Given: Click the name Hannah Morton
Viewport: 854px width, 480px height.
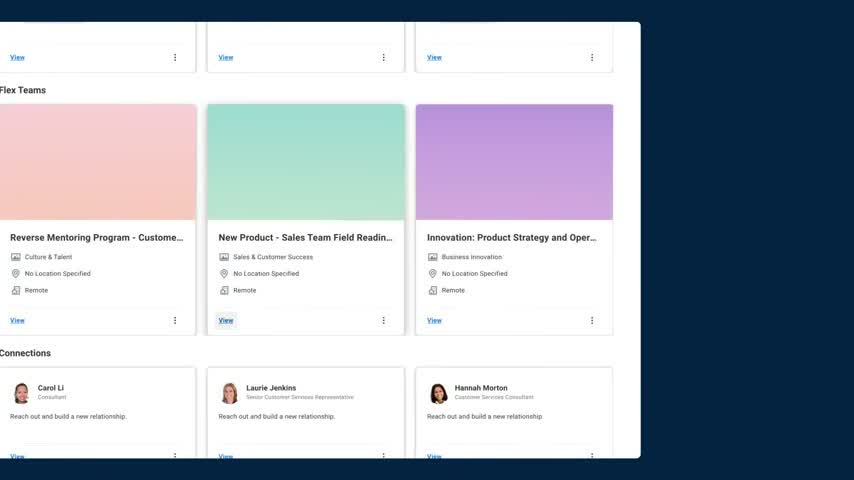Looking at the screenshot, I should pyautogui.click(x=481, y=388).
